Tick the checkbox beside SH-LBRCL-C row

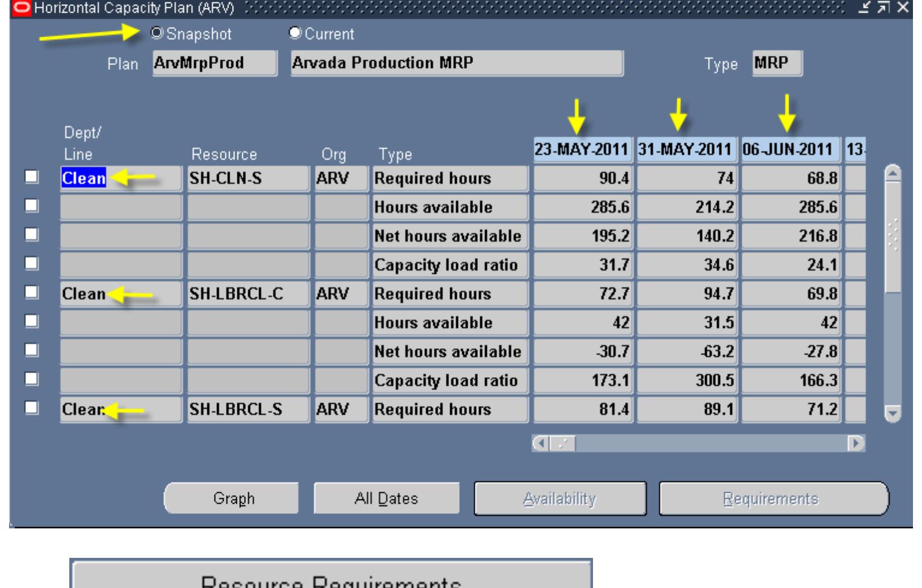click(x=31, y=292)
